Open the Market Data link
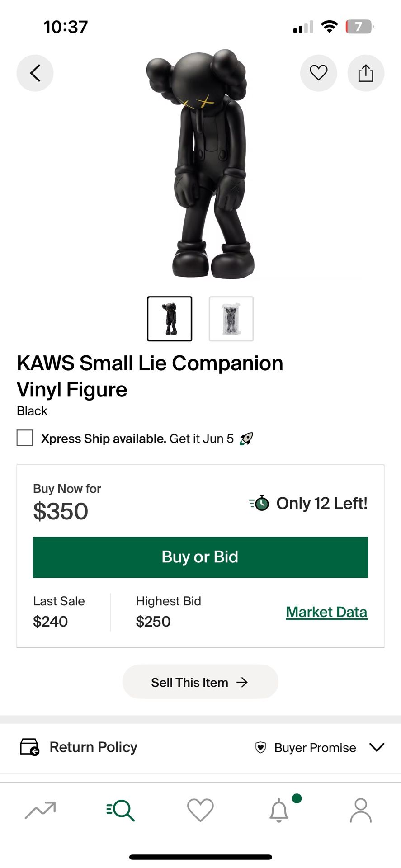This screenshot has width=401, height=868. coord(326,612)
